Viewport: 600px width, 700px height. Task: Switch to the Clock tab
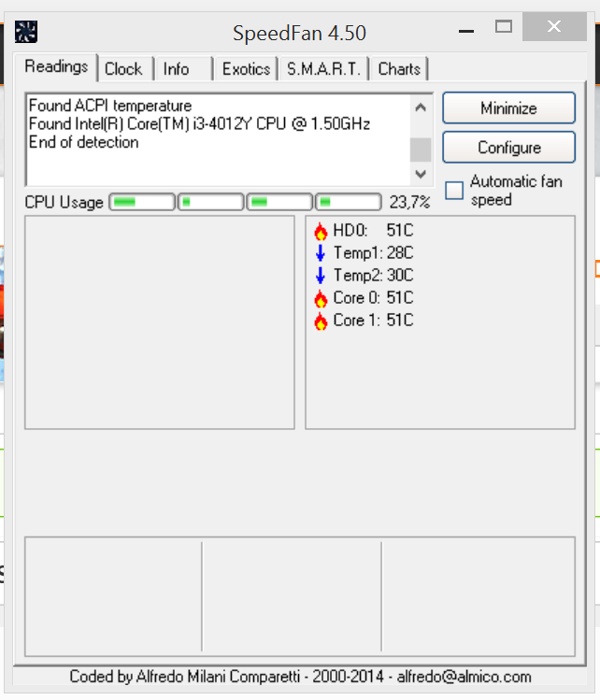coord(123,69)
